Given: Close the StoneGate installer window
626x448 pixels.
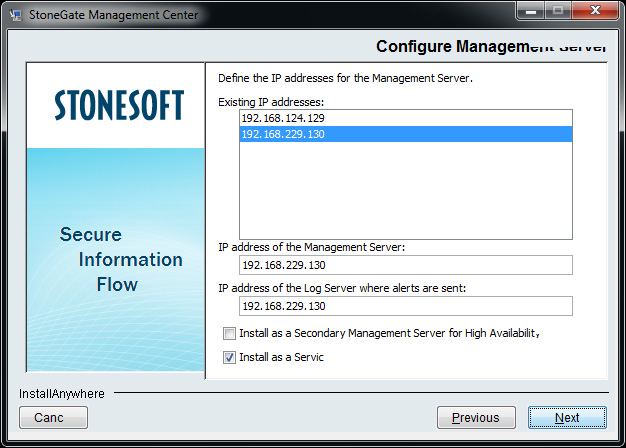Looking at the screenshot, I should 595,12.
